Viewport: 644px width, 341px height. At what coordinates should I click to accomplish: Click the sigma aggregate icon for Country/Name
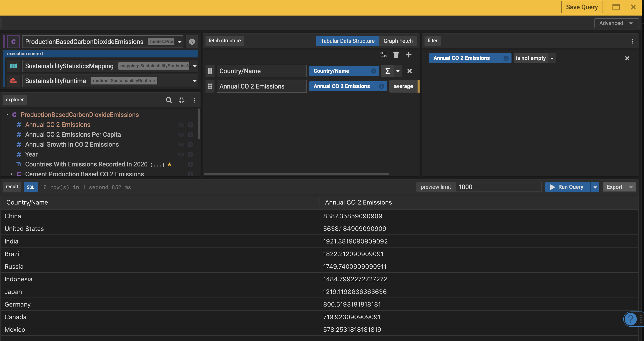pos(387,71)
